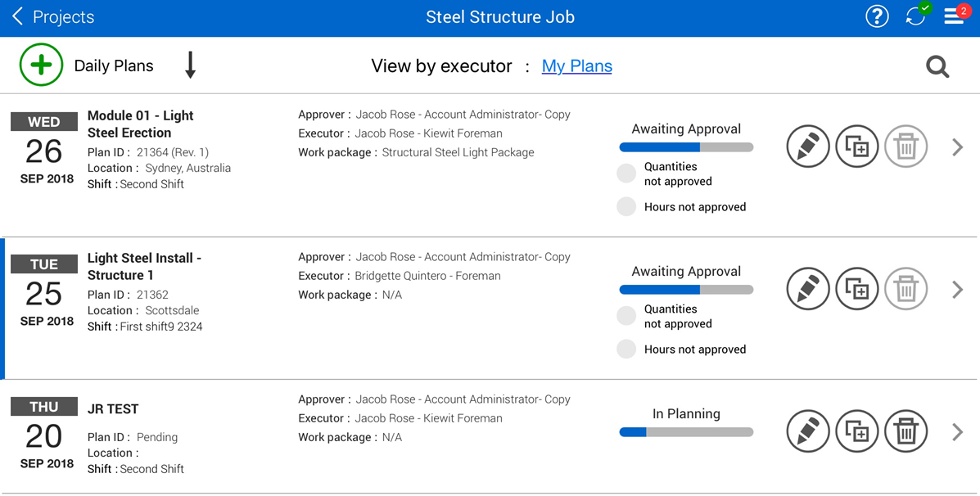980x496 pixels.
Task: Select the Light Steel Install - Structure 1 title
Action: (x=144, y=266)
